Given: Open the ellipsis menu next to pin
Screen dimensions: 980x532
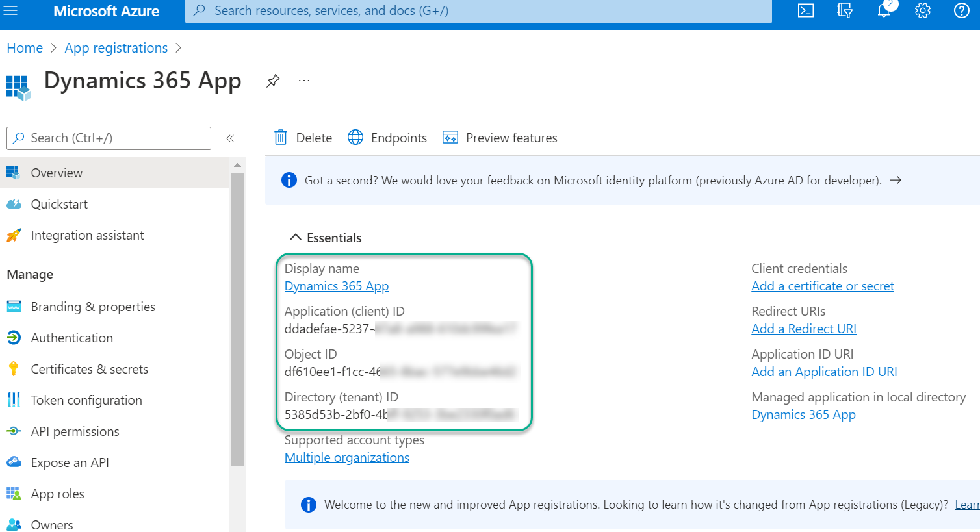Looking at the screenshot, I should coord(303,81).
